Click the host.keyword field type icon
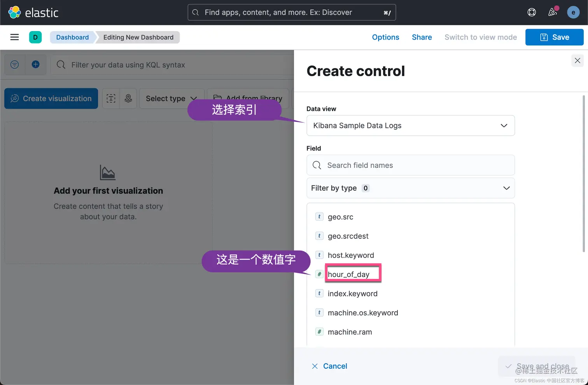This screenshot has width=588, height=385. coord(319,255)
